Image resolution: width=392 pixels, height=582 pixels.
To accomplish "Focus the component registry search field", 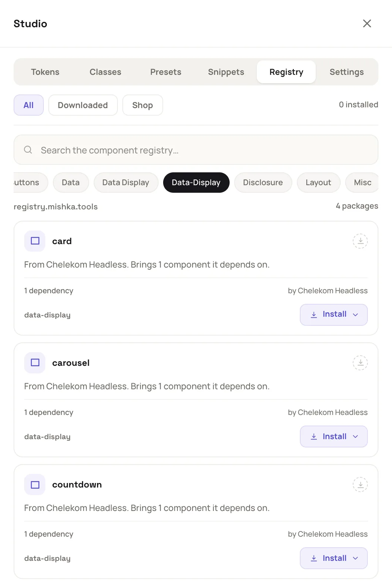I will [196, 150].
